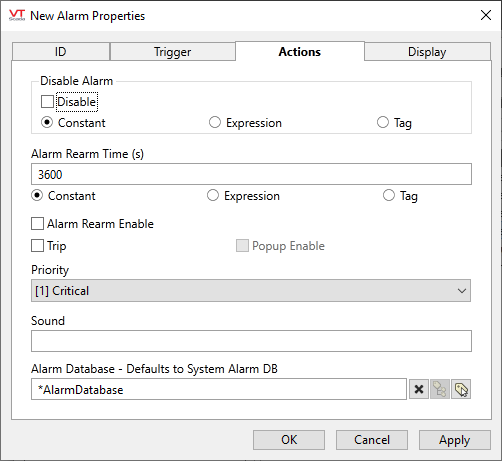Close the New Alarm Properties dialog
Viewport: 502px width, 461px height.
(x=486, y=15)
